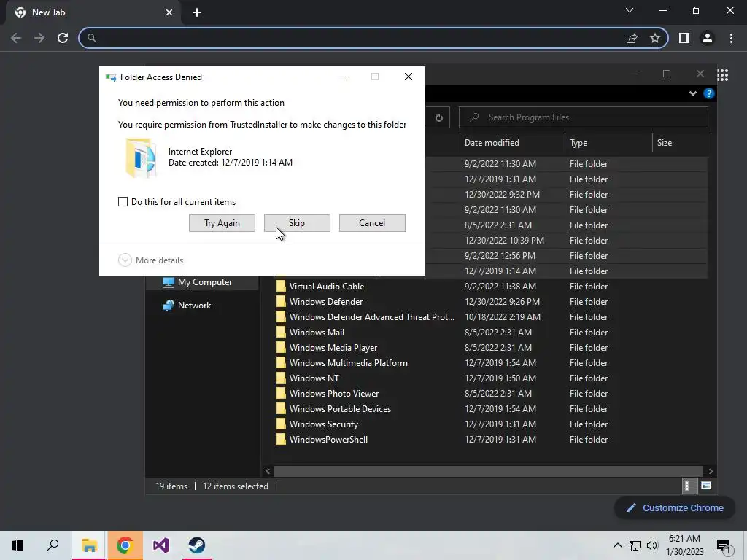Reload the page with Chrome refresh icon
The width and height of the screenshot is (747, 560).
63,38
